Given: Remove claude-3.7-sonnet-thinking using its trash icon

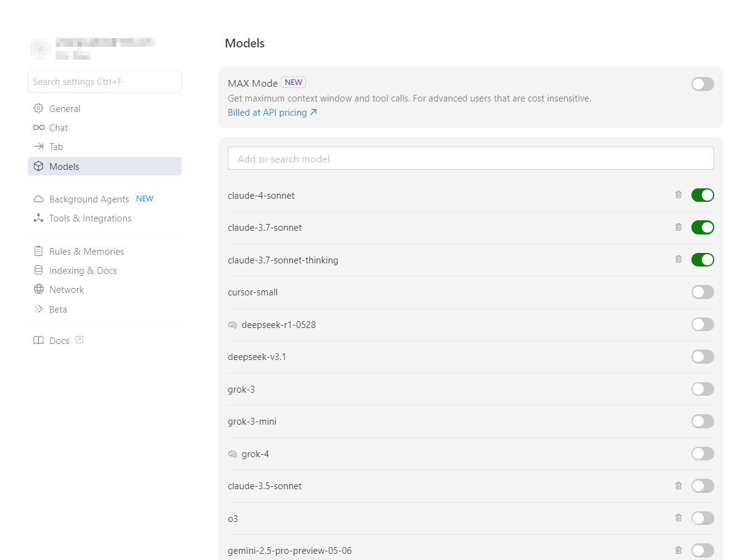Looking at the screenshot, I should tap(679, 260).
